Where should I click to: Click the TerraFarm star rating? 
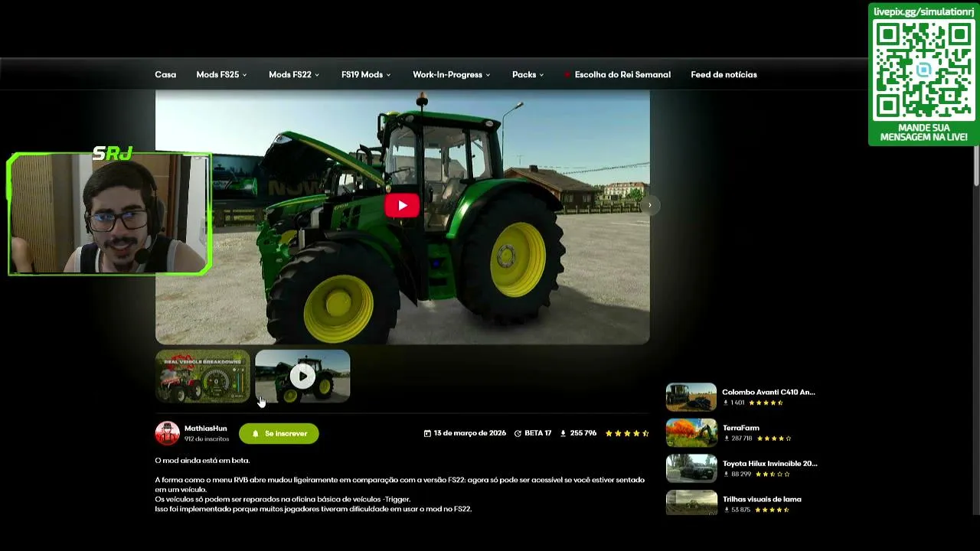click(774, 439)
